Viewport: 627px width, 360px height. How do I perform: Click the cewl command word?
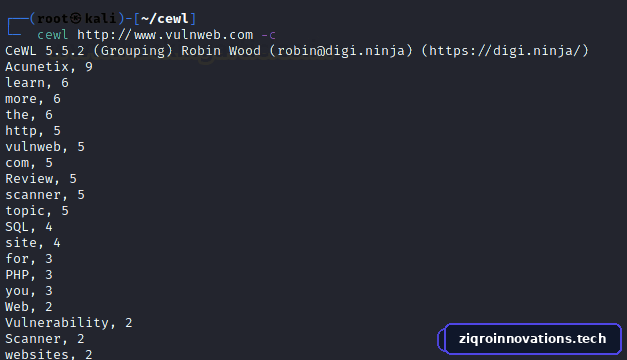point(52,35)
